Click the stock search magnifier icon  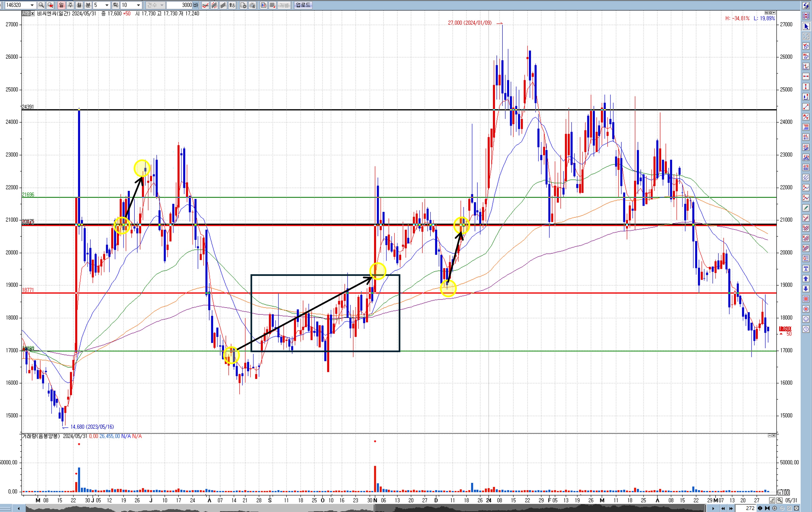click(41, 5)
